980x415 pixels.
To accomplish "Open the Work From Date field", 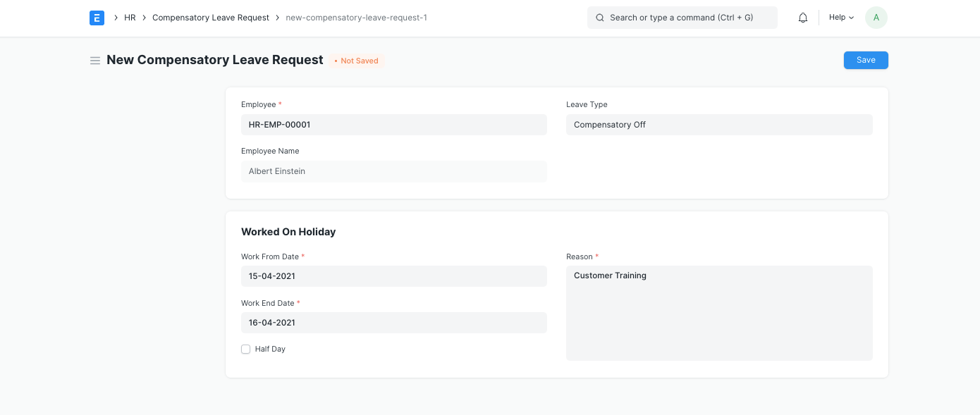I will [394, 276].
